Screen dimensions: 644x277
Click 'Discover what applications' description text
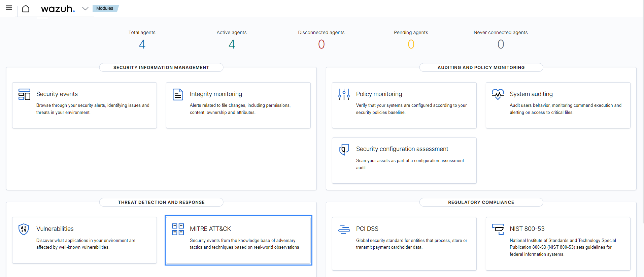coord(86,244)
